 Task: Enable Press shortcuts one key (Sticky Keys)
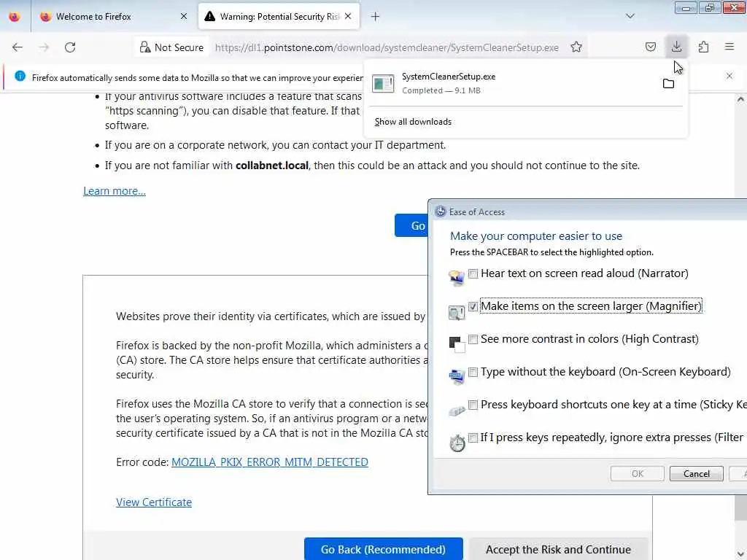pos(473,405)
